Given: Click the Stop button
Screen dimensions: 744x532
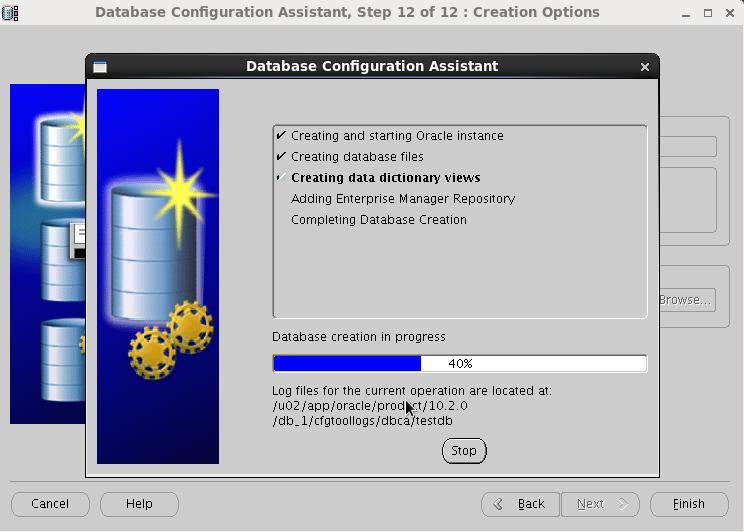Looking at the screenshot, I should point(464,451).
